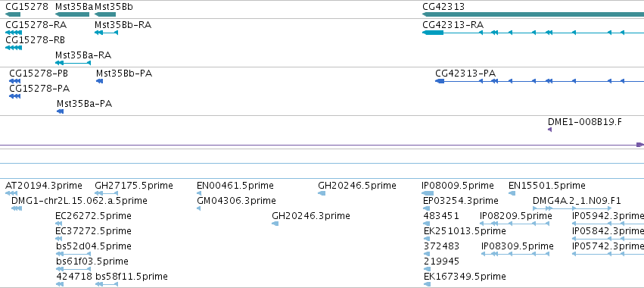Screen dimensions: 644x288
Task: Open the EN15501.5prime label
Action: point(546,186)
